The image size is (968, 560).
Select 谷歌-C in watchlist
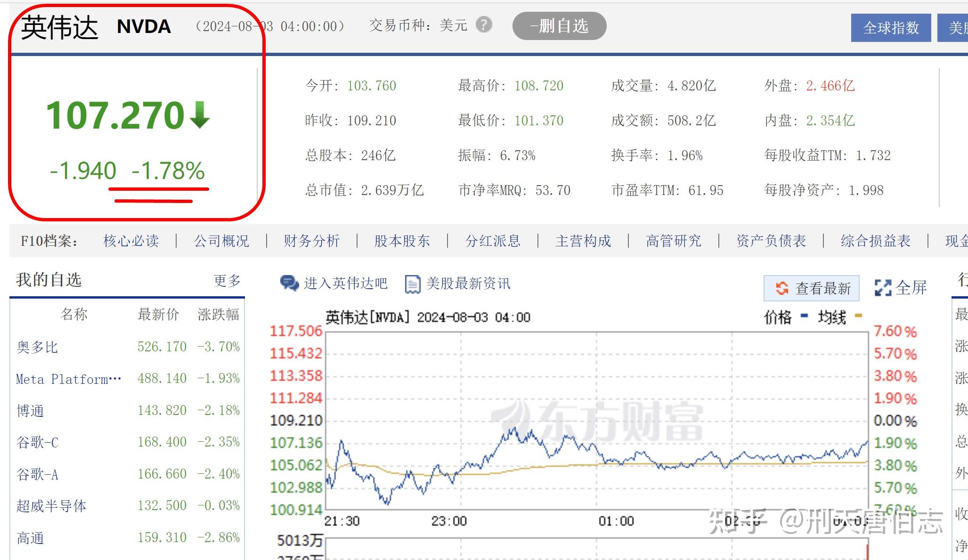pos(37,443)
